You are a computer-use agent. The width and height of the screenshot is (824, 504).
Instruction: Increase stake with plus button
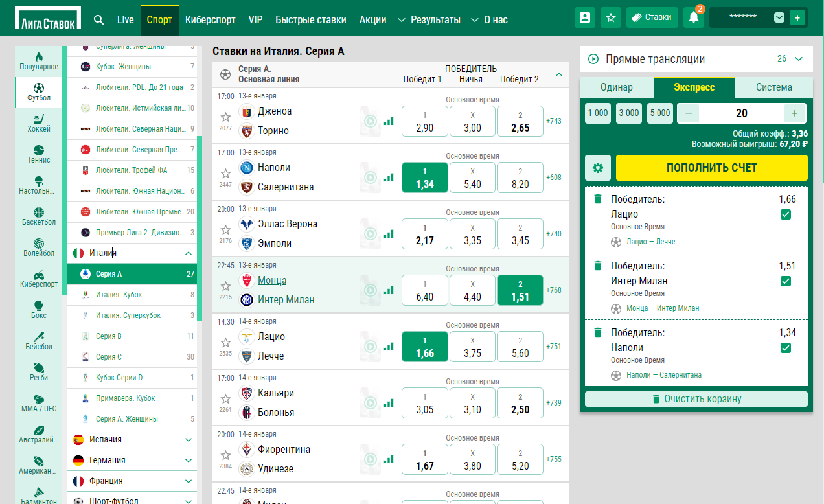tap(795, 113)
